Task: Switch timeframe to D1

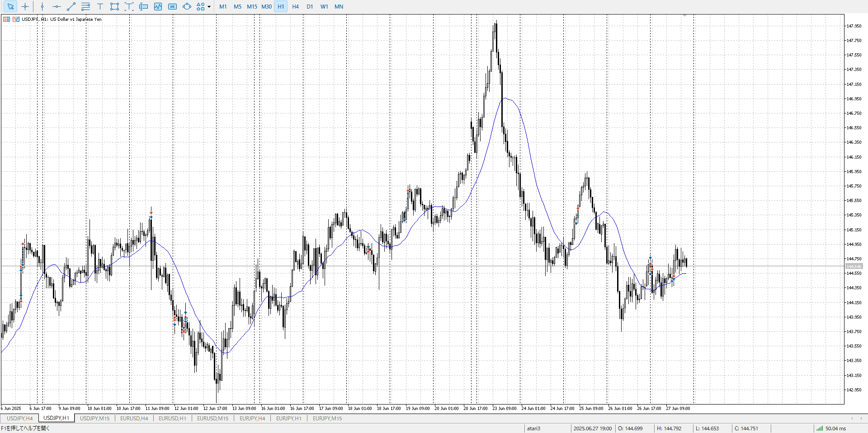Action: click(x=310, y=7)
